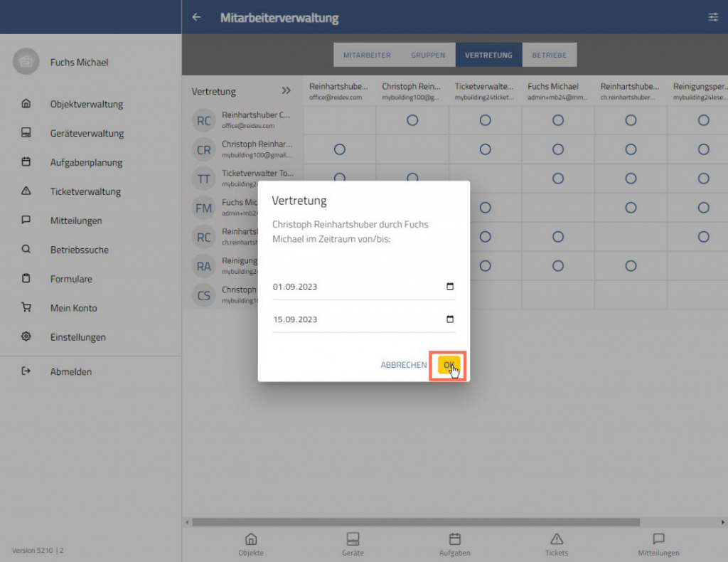Open filter settings icon in top-right header
The image size is (728, 562).
pyautogui.click(x=713, y=18)
